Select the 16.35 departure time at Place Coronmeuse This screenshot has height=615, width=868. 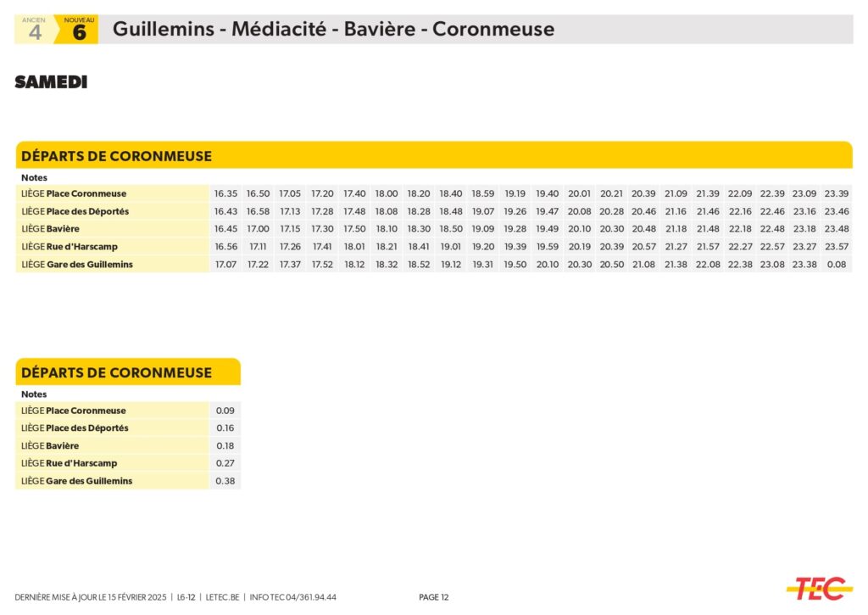pyautogui.click(x=225, y=194)
